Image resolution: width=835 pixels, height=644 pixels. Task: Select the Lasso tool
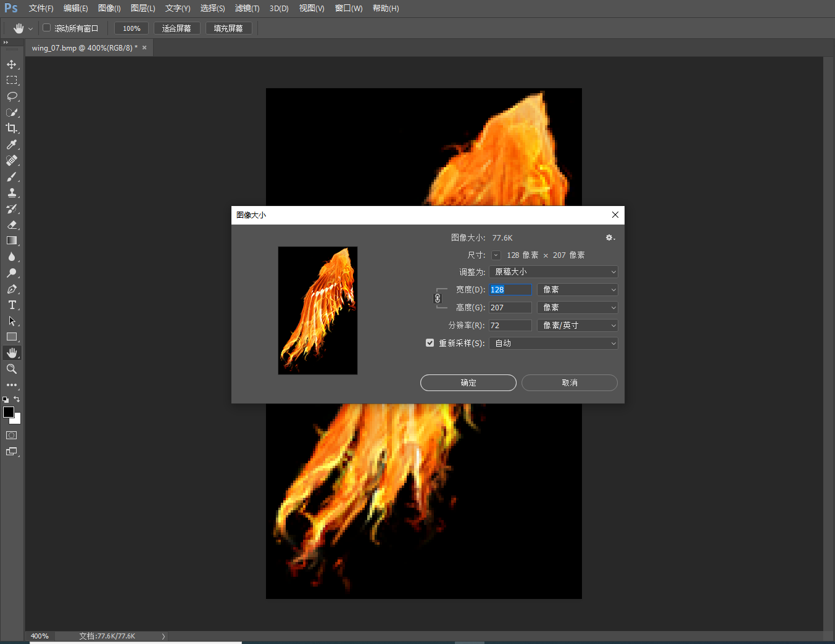(12, 96)
